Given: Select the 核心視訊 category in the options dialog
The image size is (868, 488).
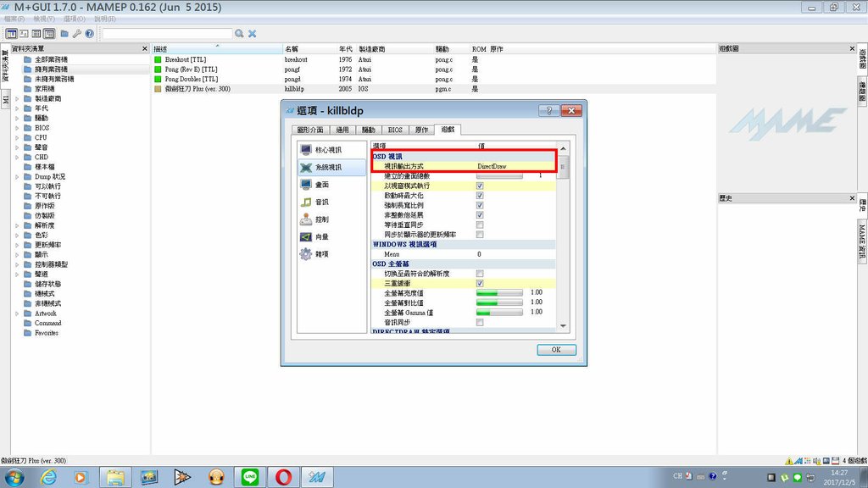Looking at the screenshot, I should coord(331,149).
